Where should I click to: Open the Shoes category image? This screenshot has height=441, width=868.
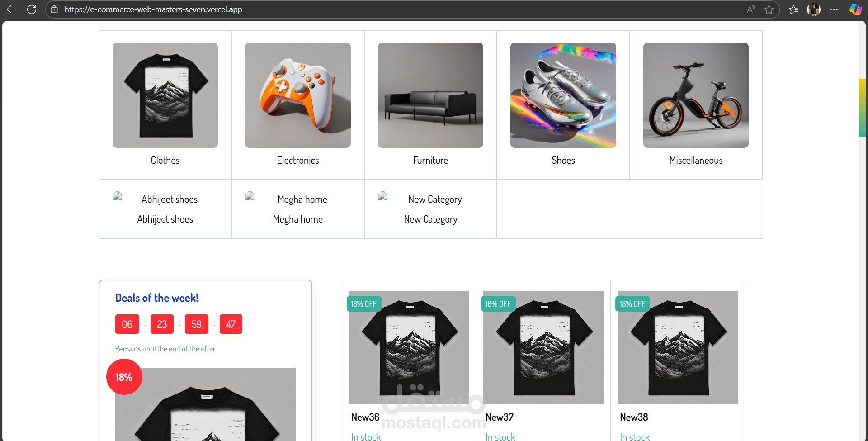pyautogui.click(x=563, y=95)
